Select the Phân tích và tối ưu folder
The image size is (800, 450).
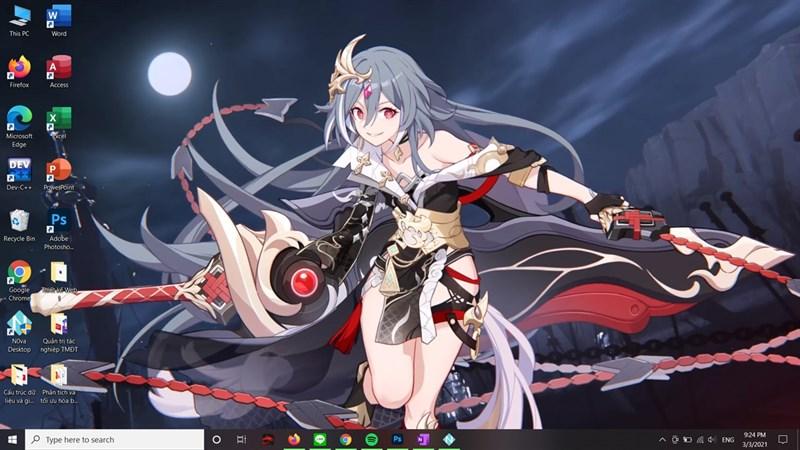pos(59,384)
